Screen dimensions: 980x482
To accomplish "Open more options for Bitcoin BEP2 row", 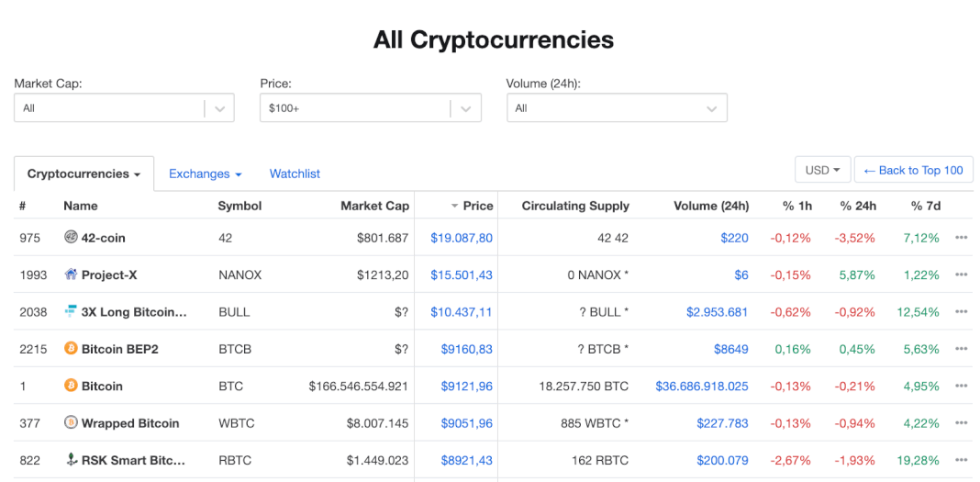I will click(962, 349).
